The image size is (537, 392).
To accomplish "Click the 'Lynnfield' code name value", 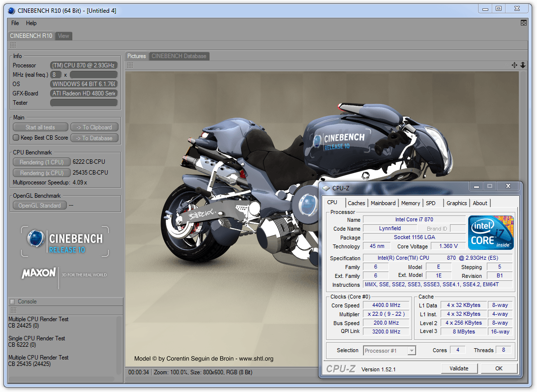I will coord(390,228).
